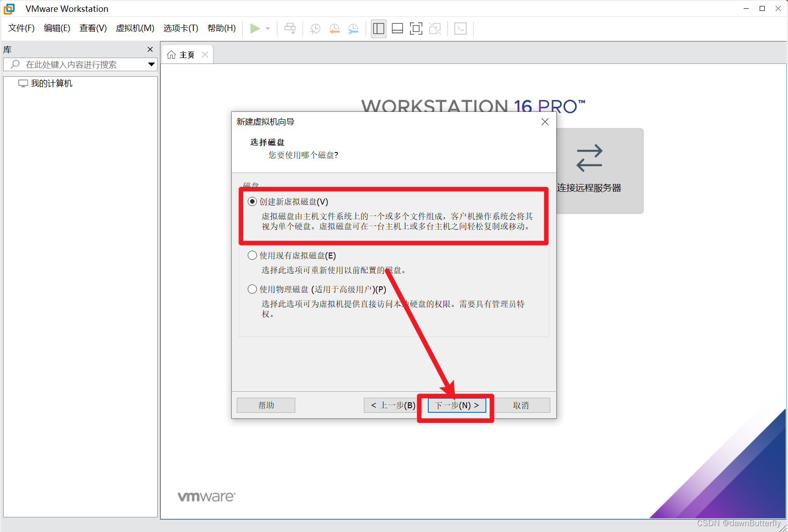Click the search magnifier icon in library

pos(15,64)
